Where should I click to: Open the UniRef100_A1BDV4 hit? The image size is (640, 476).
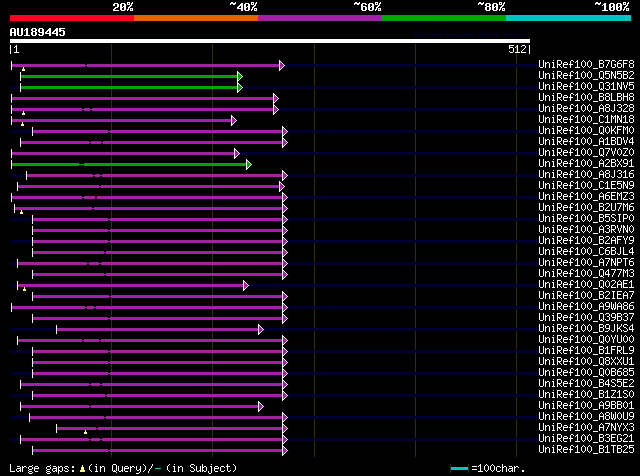pos(586,141)
